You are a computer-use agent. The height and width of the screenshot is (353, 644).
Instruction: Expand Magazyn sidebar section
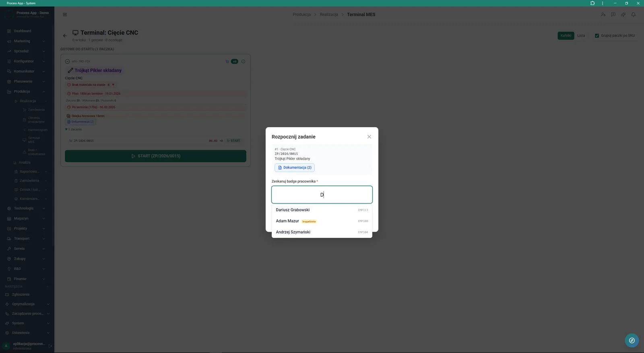(x=26, y=218)
